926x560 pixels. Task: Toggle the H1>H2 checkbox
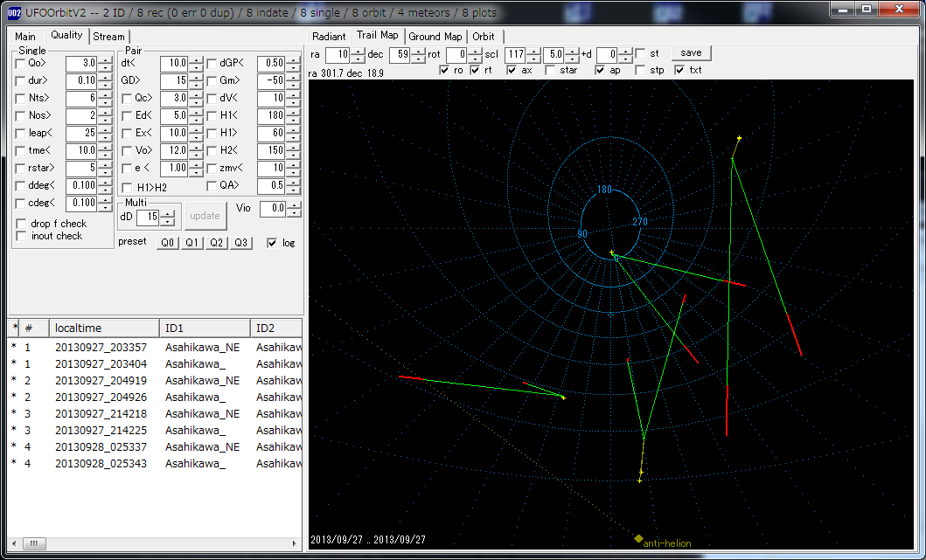point(127,188)
